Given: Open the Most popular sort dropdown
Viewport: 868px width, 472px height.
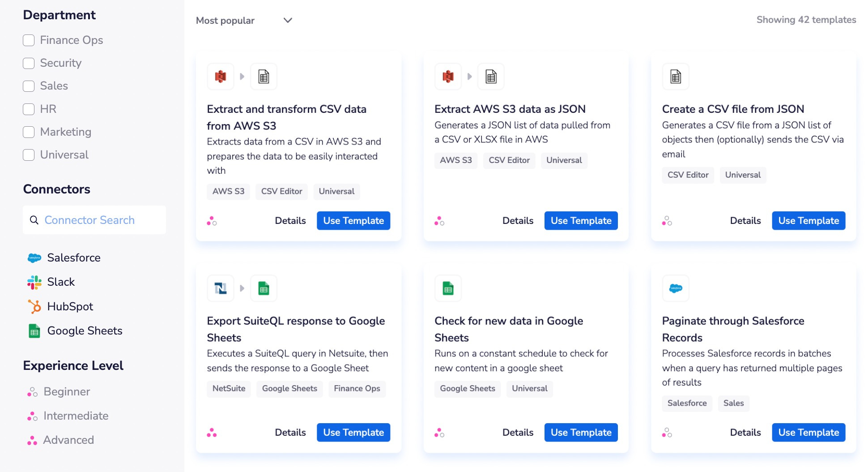Looking at the screenshot, I should (x=244, y=21).
